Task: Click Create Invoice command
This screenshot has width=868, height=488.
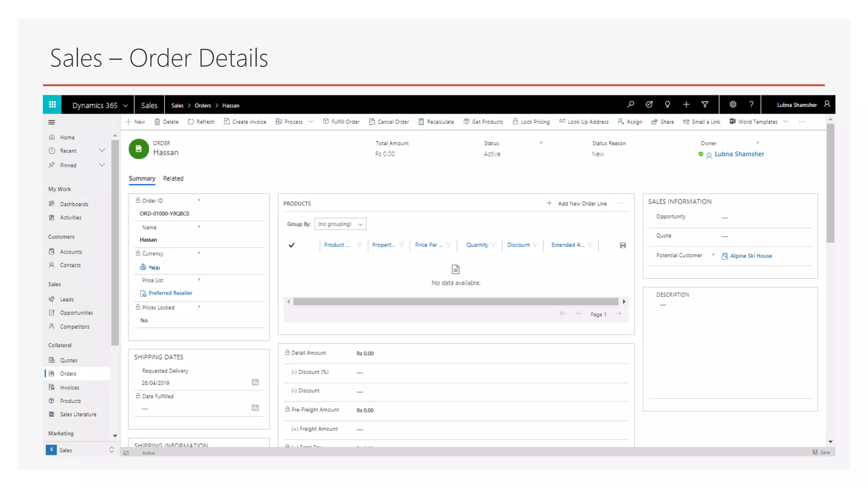Action: coord(245,122)
